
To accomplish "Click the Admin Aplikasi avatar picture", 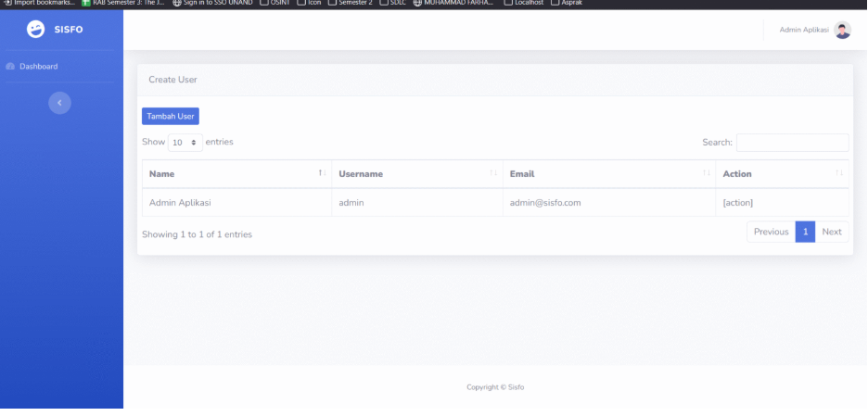I will (842, 30).
